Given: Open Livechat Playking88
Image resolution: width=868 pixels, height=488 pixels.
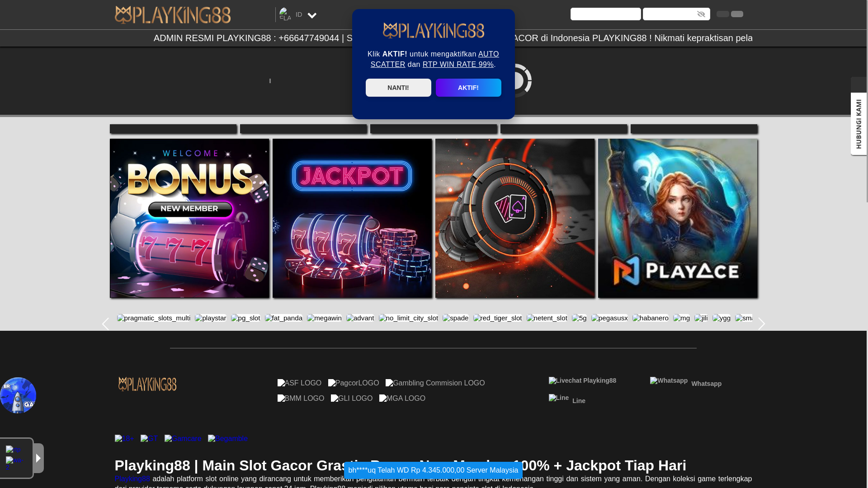Looking at the screenshot, I should 582,381.
